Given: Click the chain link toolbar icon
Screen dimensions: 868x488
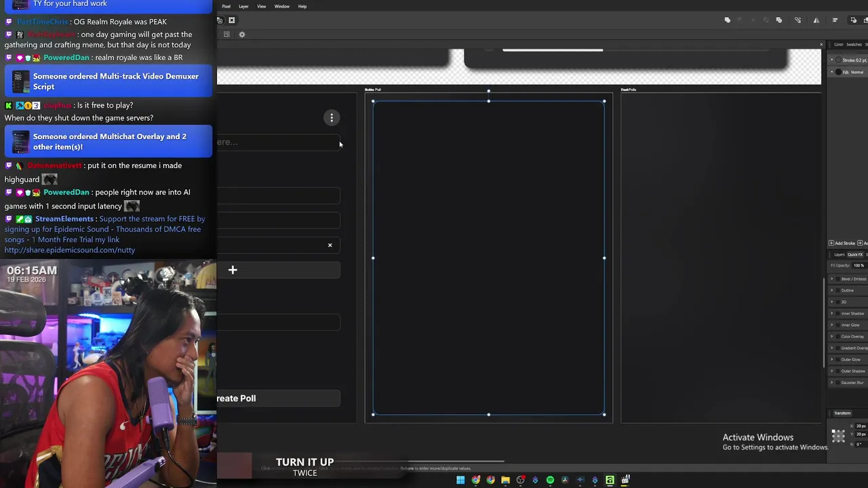Looking at the screenshot, I should coord(798,20).
